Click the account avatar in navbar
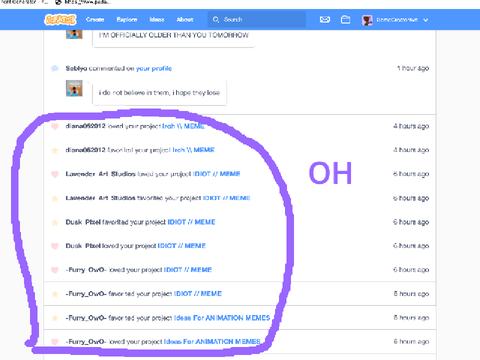This screenshot has height=360, width=480. [x=367, y=20]
